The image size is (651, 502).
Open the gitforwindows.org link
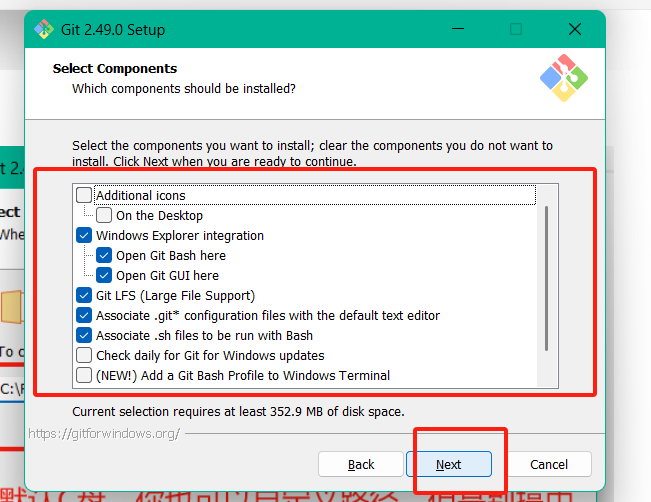[x=104, y=433]
